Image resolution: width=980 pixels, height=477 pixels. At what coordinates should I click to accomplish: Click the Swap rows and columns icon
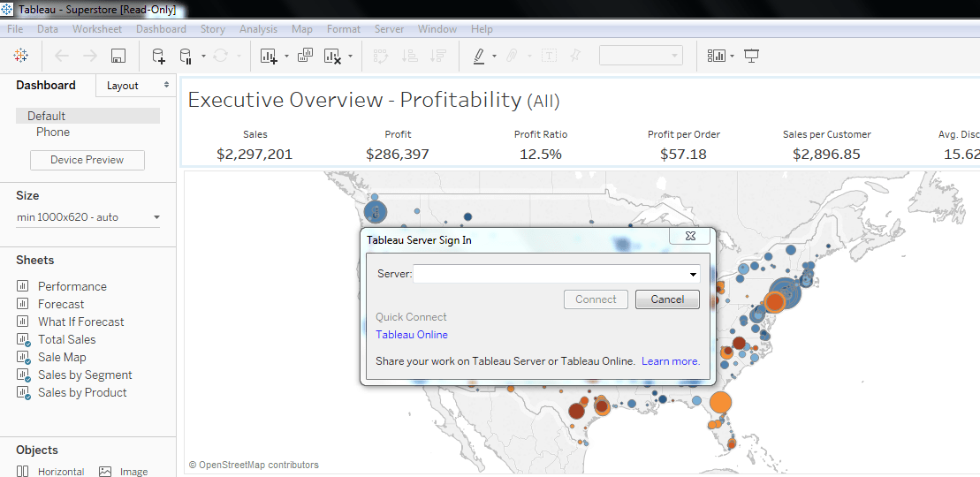381,57
